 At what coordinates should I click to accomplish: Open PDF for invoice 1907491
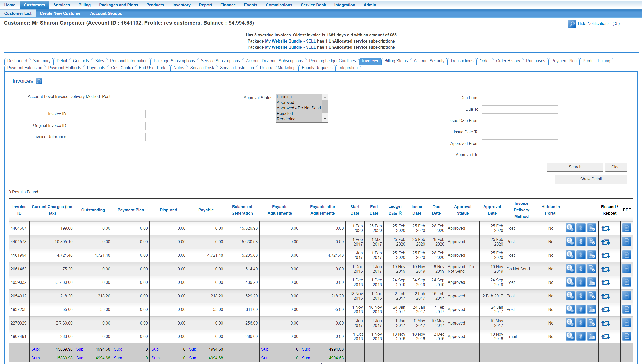click(x=627, y=336)
